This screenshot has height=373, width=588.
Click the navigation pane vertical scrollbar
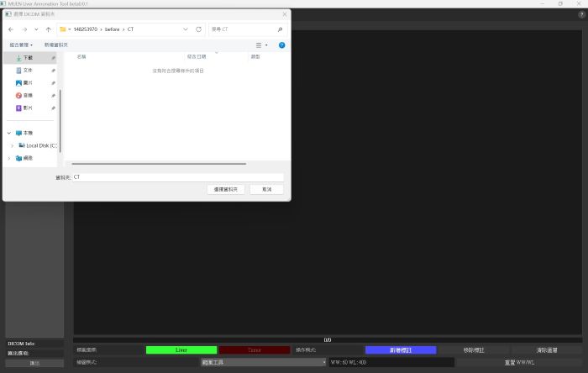point(60,121)
